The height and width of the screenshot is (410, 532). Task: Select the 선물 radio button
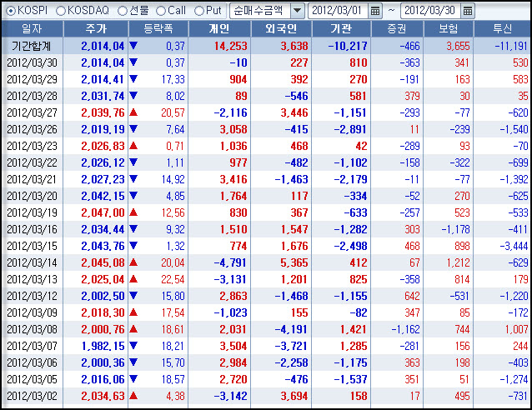click(122, 11)
